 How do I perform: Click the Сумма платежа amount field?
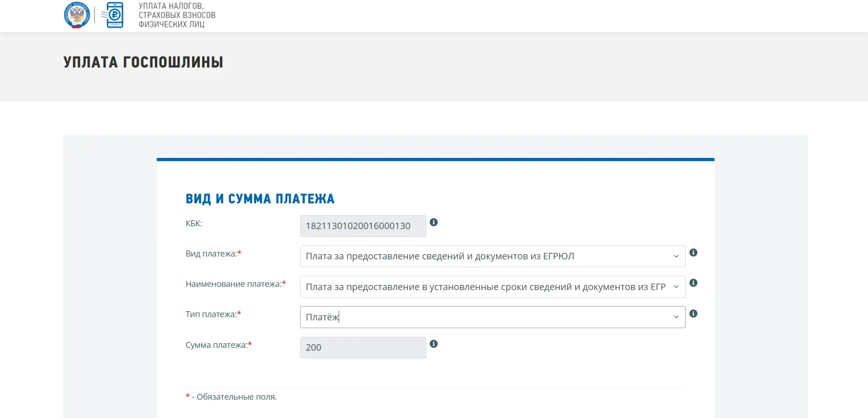(x=363, y=347)
